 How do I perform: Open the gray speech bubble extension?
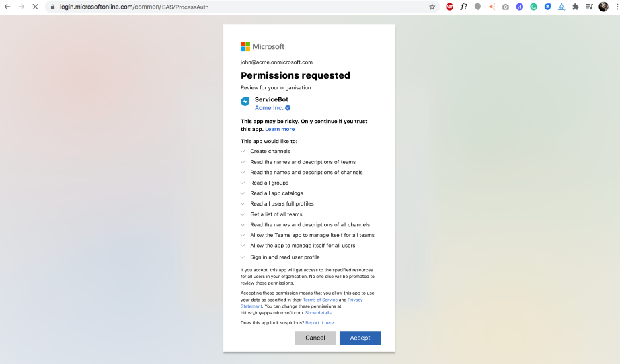477,7
